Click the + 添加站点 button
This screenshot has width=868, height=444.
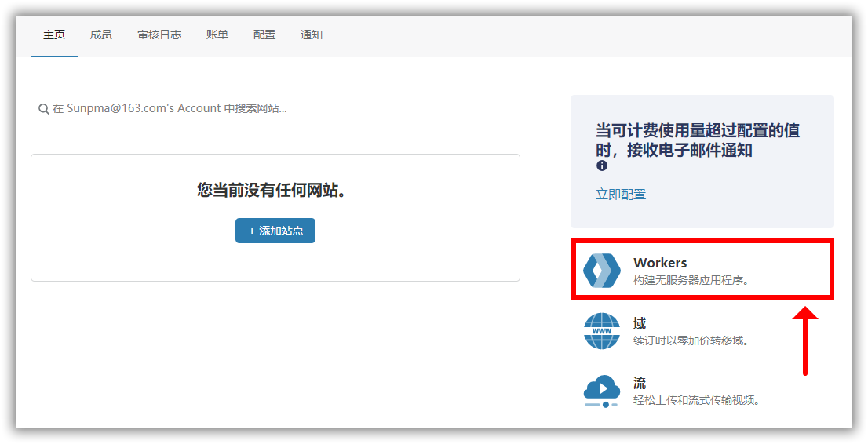(x=275, y=231)
